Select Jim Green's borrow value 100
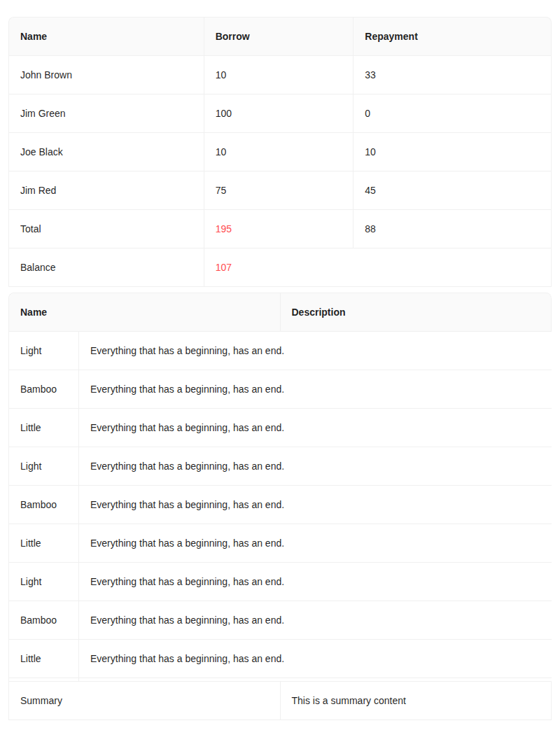 tap(223, 113)
